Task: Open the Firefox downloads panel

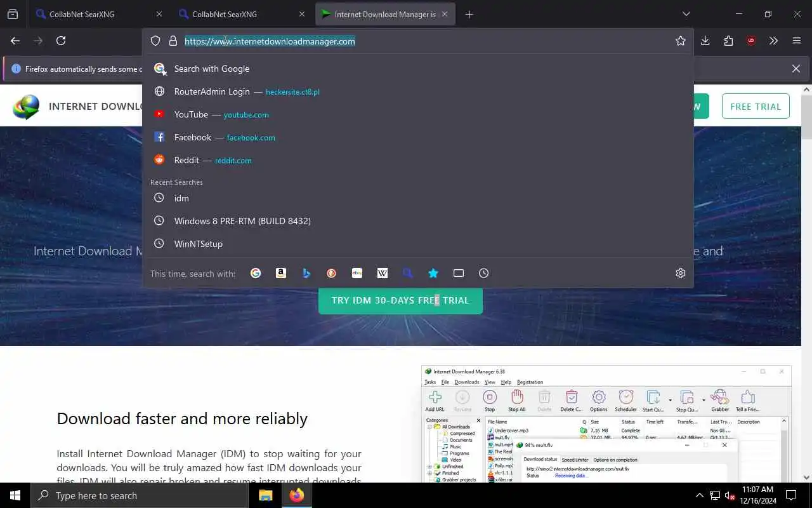Action: point(705,41)
